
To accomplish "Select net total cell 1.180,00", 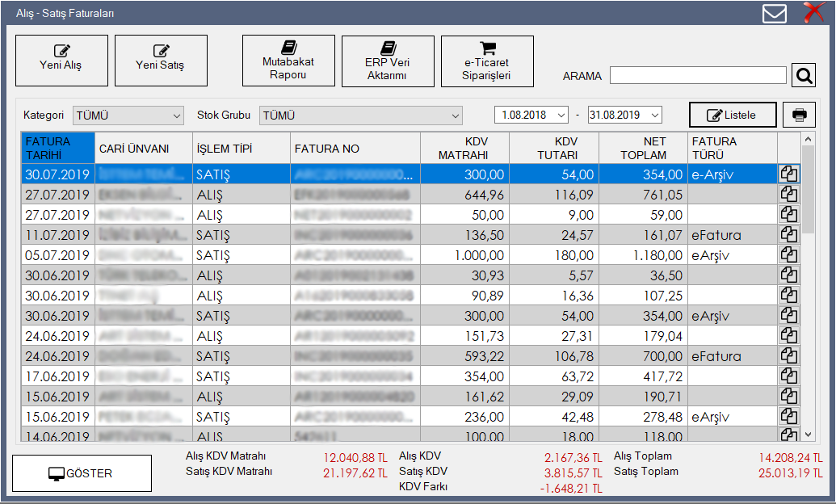I will [644, 255].
